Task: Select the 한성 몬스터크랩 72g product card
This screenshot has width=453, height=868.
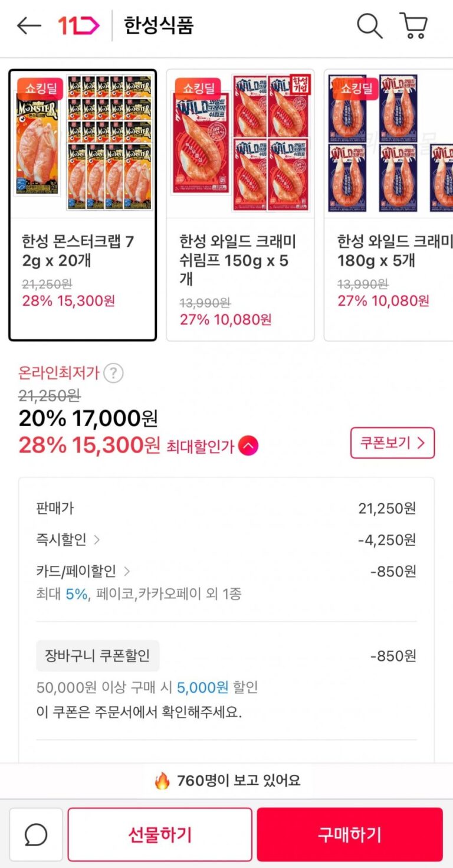Action: click(x=83, y=205)
